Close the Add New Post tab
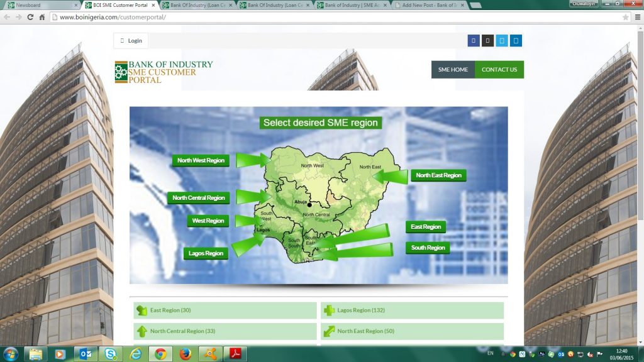The image size is (644, 362). [x=462, y=5]
